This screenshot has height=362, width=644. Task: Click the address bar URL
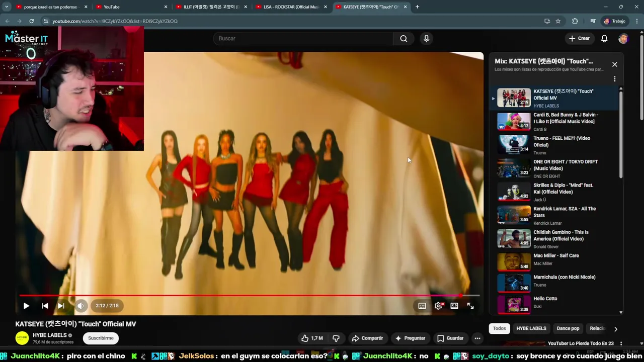115,21
